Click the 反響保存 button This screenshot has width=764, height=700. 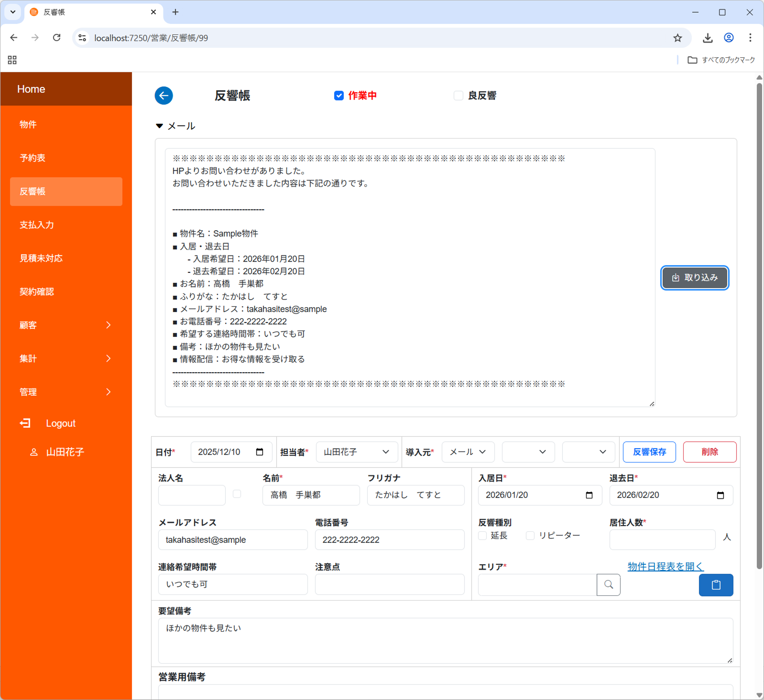(649, 452)
